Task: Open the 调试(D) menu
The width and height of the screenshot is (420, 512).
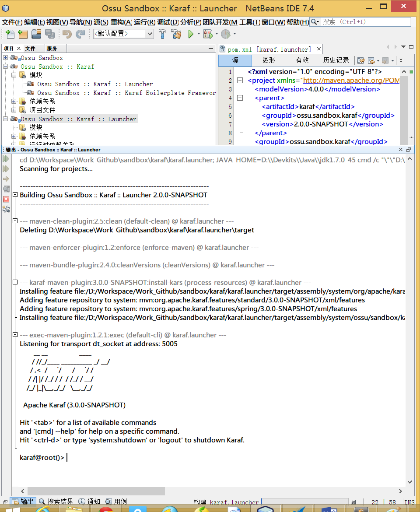Action: click(x=168, y=22)
